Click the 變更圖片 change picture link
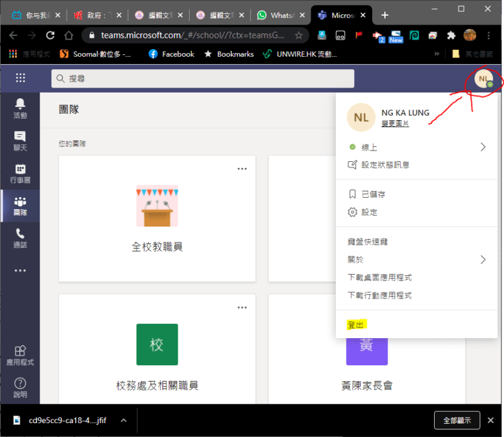Screen dimensions: 504x437 [395, 124]
